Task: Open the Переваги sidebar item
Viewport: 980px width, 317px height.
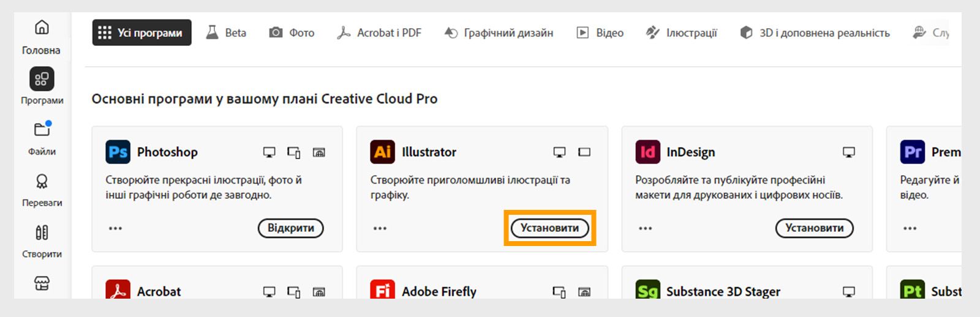Action: pos(42,190)
